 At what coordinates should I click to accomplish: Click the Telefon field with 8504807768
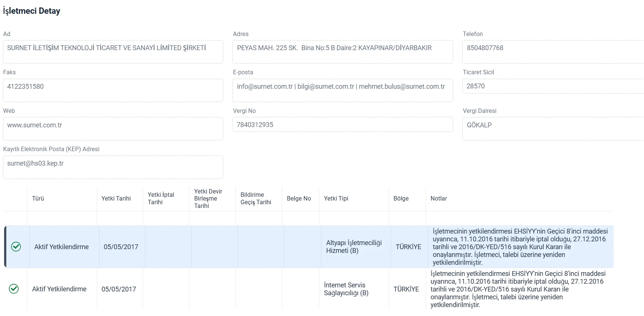tap(553, 52)
